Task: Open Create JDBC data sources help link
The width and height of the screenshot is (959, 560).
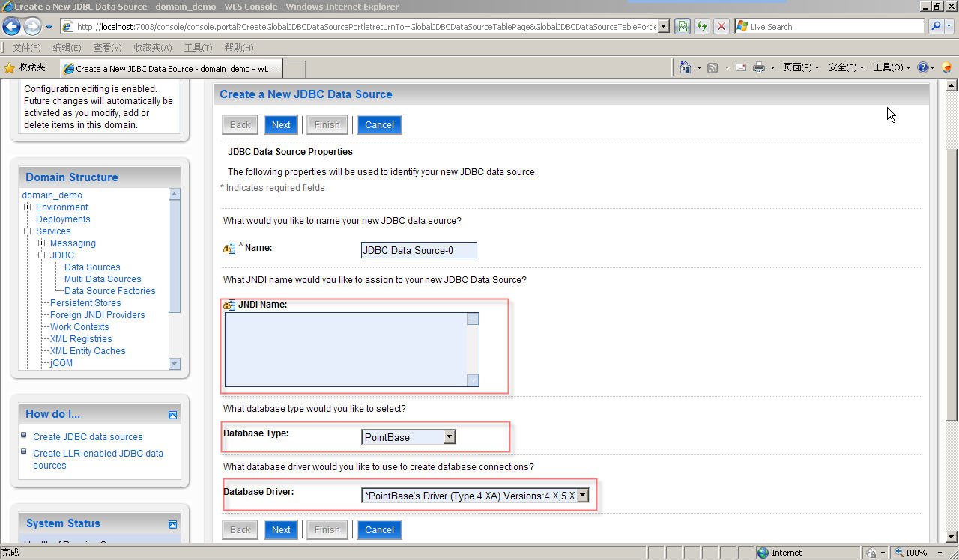Action: tap(88, 437)
